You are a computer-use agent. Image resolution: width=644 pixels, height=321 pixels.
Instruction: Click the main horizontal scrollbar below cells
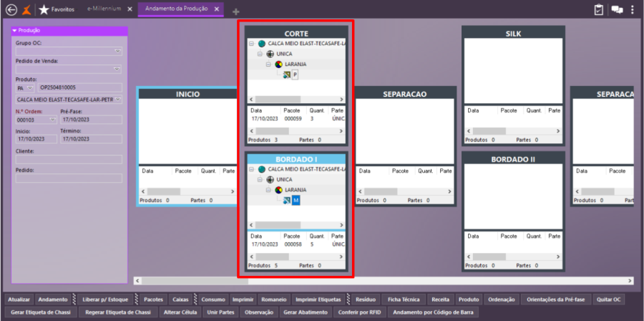click(x=384, y=281)
